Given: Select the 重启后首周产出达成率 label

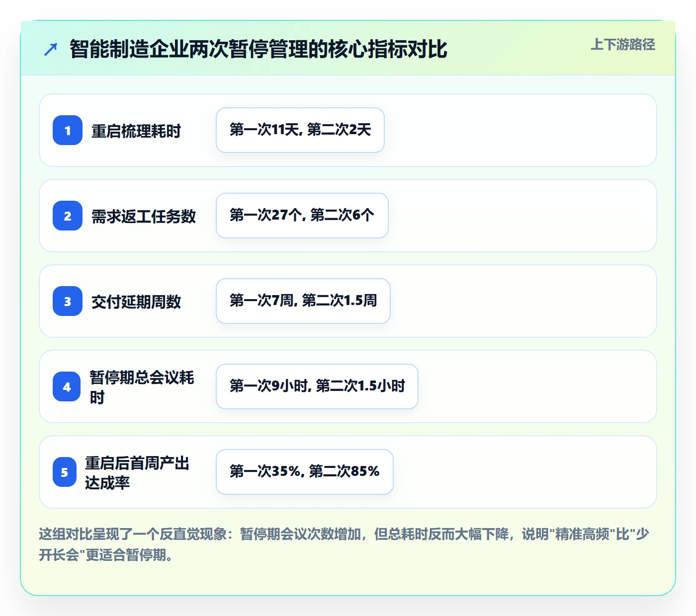Looking at the screenshot, I should pyautogui.click(x=137, y=473).
